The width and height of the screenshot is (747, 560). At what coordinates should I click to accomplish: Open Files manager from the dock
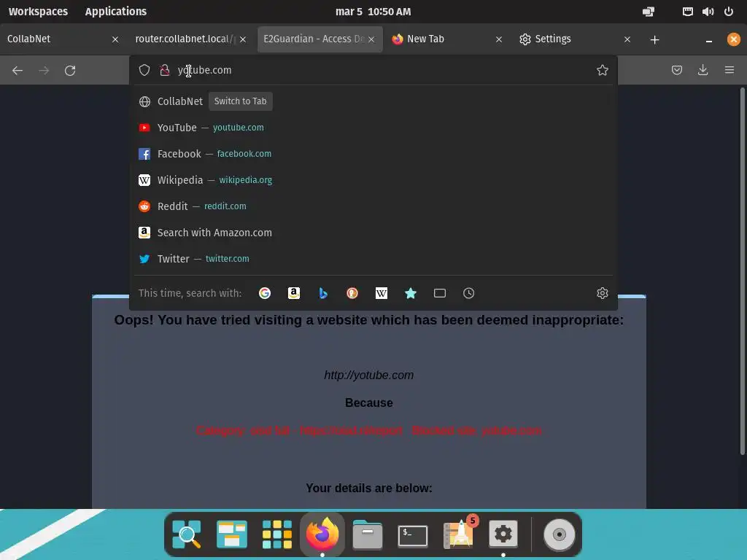(x=368, y=534)
